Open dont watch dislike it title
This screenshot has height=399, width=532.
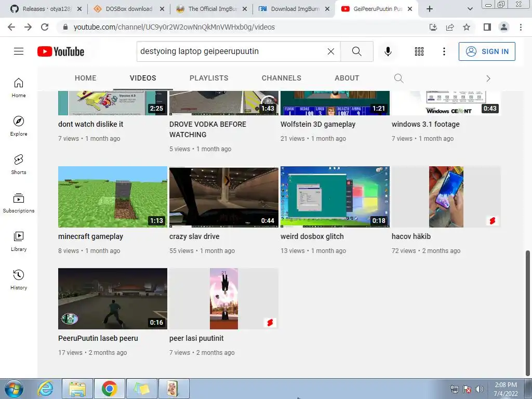pyautogui.click(x=90, y=124)
